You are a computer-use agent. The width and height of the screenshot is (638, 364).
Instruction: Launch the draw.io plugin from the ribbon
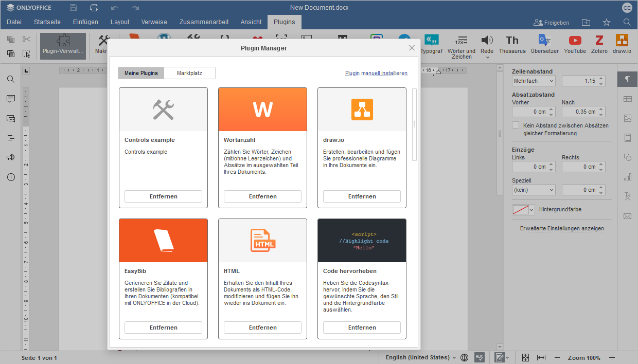pyautogui.click(x=622, y=45)
